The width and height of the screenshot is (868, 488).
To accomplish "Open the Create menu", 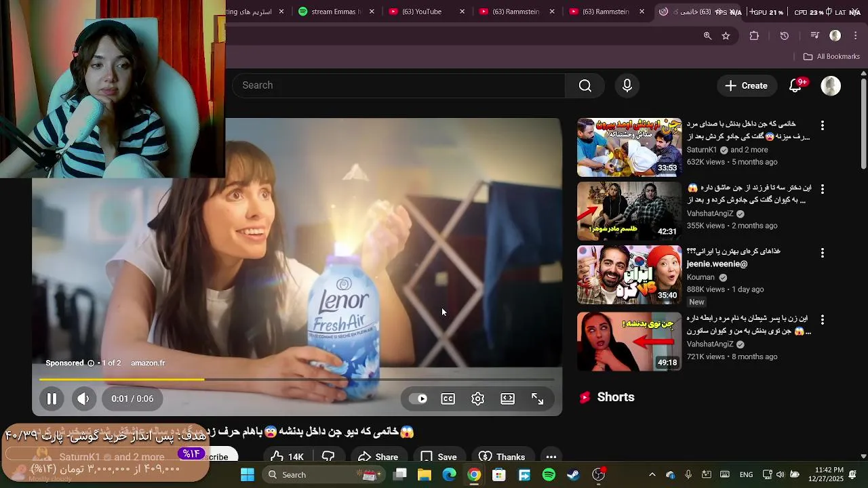I will [747, 85].
